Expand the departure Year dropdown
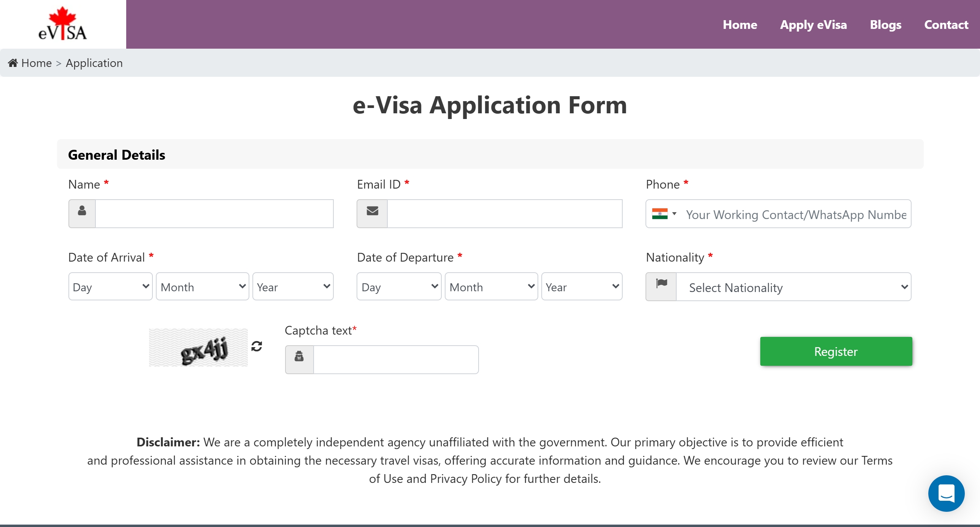 coord(582,287)
